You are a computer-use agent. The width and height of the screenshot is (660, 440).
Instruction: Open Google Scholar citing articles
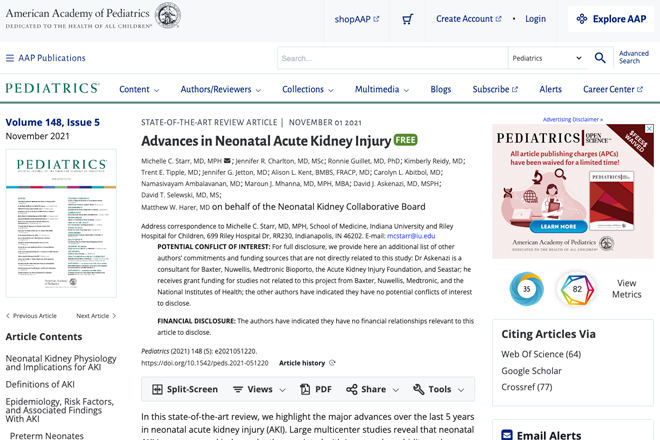click(x=531, y=371)
